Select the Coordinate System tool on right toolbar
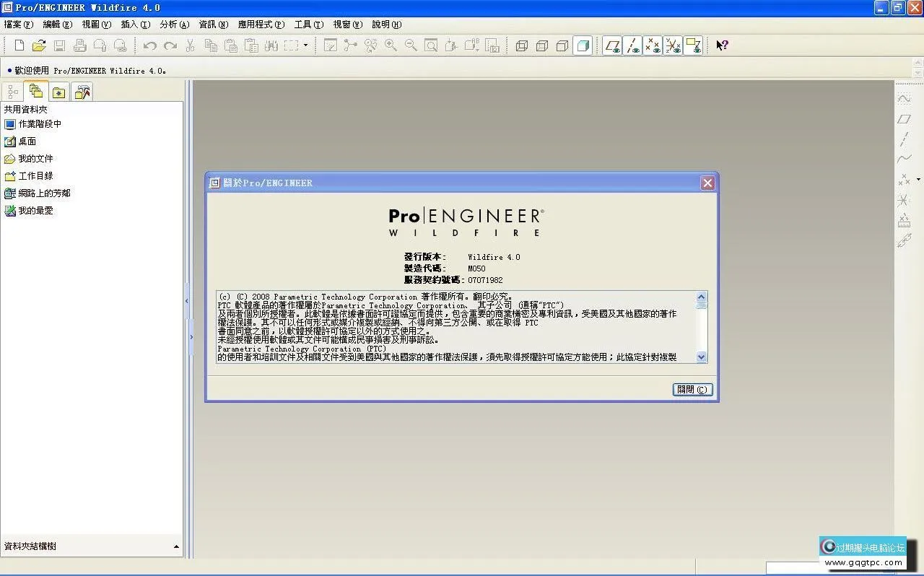This screenshot has height=576, width=924. 905,200
